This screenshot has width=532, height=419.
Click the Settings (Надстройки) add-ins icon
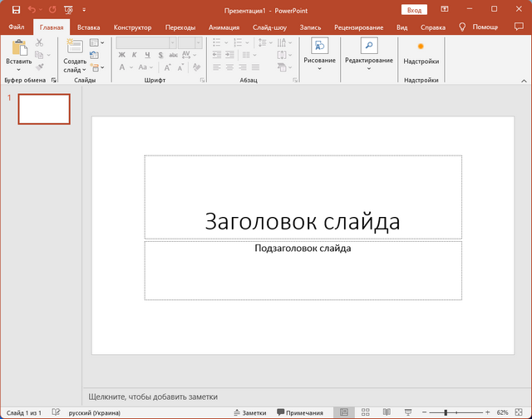421,47
